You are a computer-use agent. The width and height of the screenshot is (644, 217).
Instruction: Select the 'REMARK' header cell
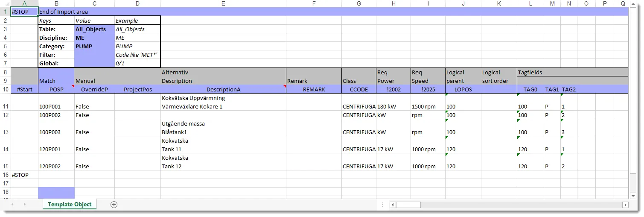click(314, 89)
